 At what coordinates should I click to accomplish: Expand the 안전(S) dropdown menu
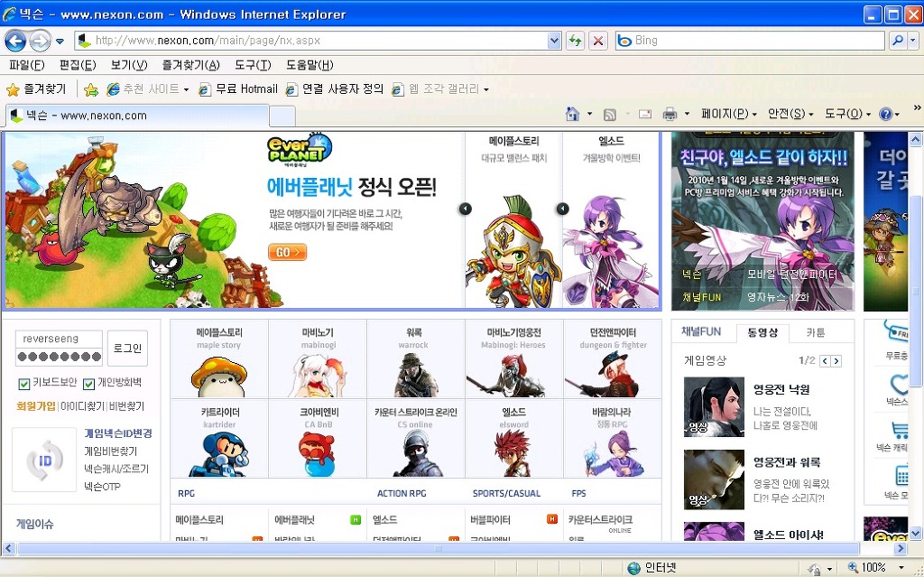(x=790, y=114)
